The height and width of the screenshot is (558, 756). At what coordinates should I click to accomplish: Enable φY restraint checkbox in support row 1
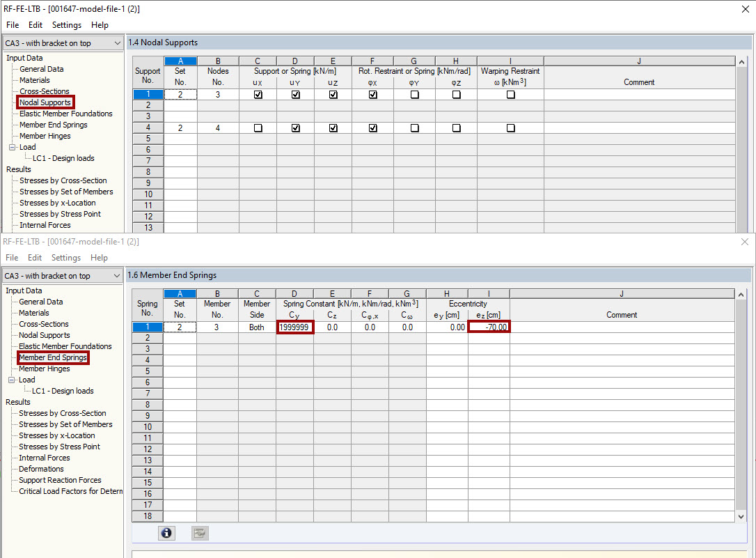point(415,95)
